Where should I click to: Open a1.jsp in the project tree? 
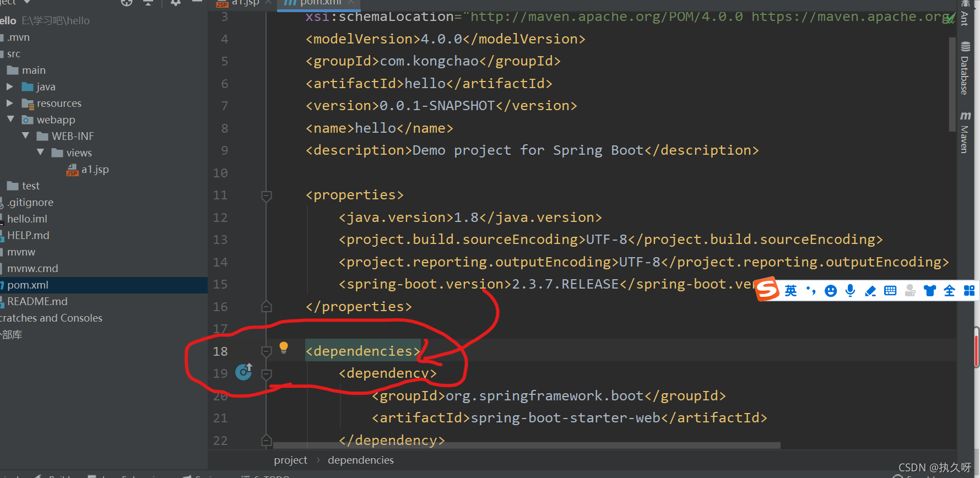coord(95,170)
